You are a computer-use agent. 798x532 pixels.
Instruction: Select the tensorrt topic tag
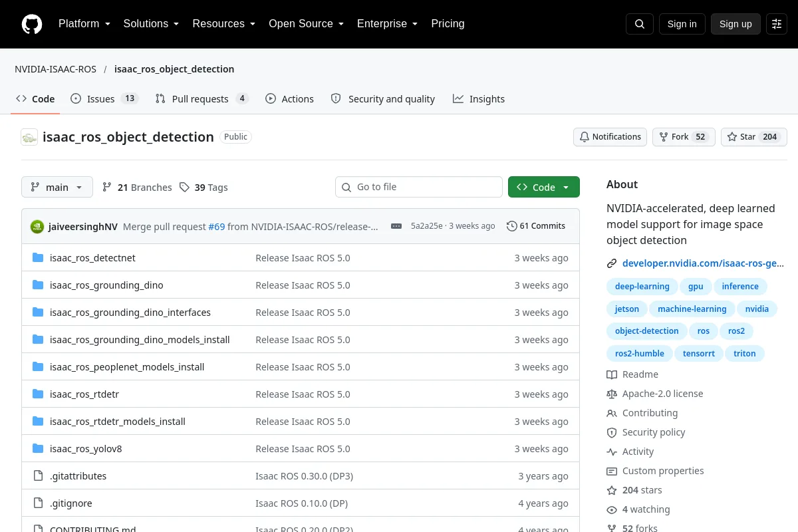[x=699, y=354]
